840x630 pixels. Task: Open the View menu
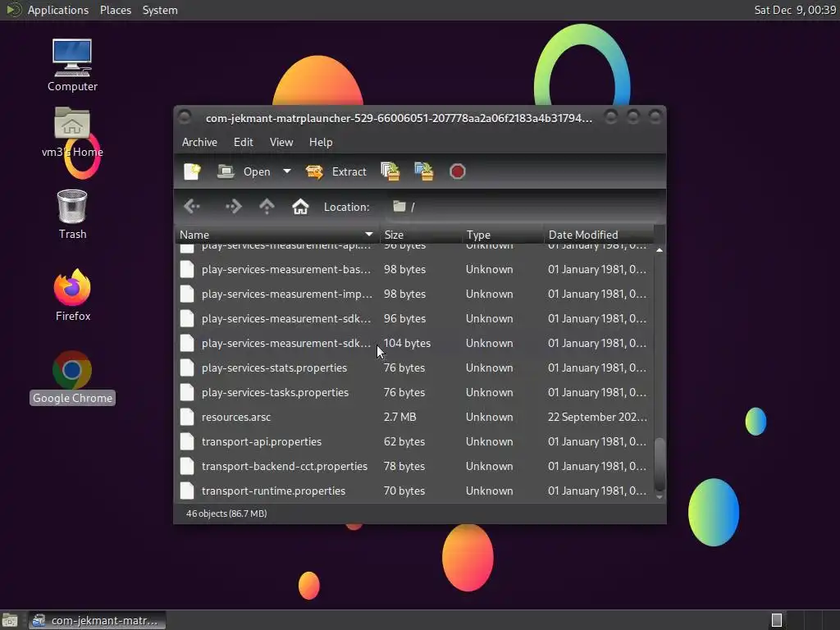pos(281,142)
